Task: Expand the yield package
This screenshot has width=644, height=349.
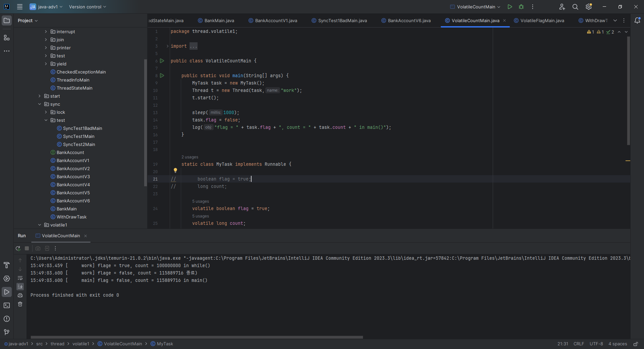Action: tap(46, 64)
